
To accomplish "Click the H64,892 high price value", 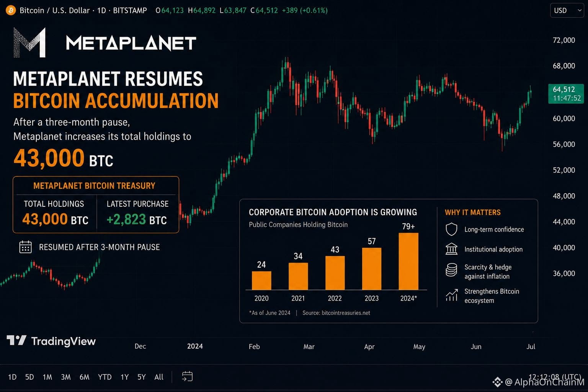I will click(202, 10).
